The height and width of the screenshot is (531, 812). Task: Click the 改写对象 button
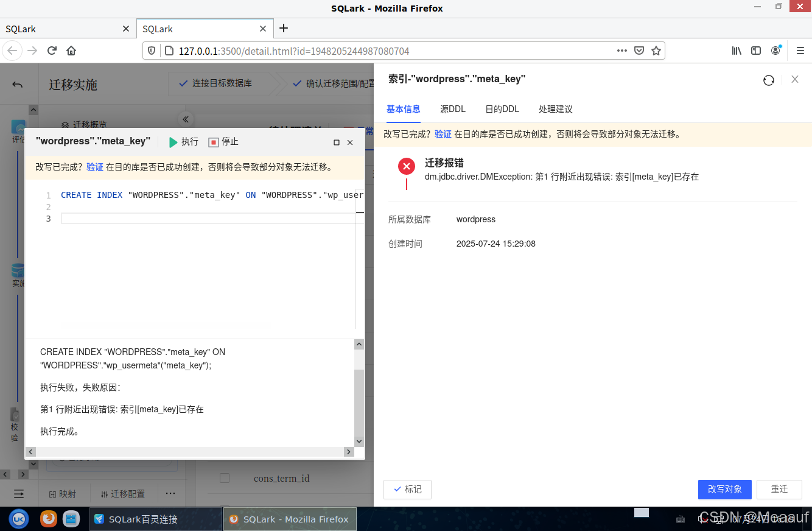[x=725, y=490]
